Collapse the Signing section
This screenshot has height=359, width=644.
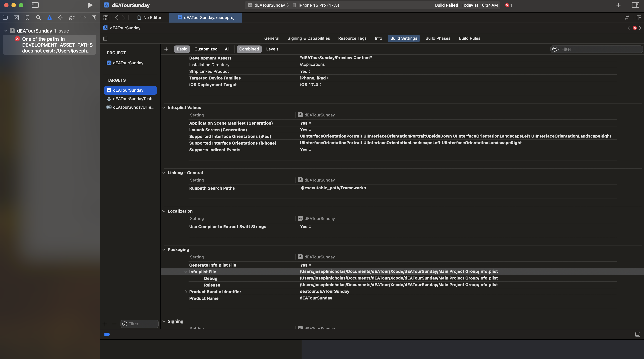coord(164,321)
